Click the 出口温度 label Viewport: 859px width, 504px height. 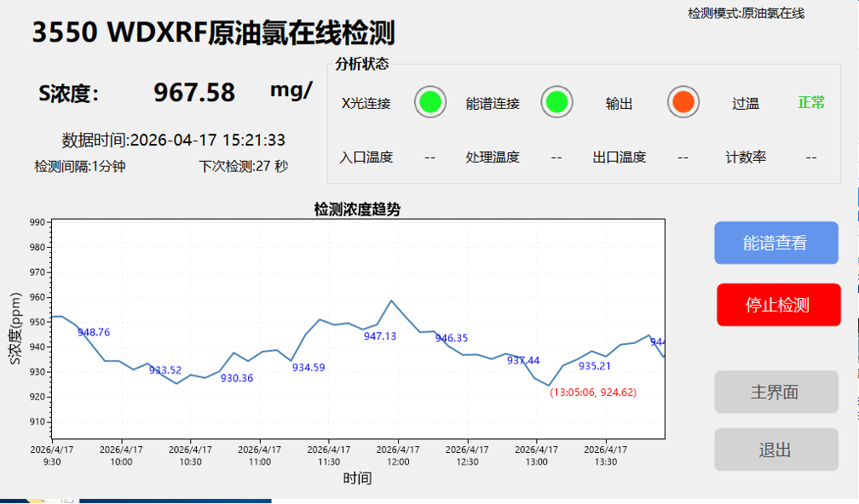[x=619, y=157]
